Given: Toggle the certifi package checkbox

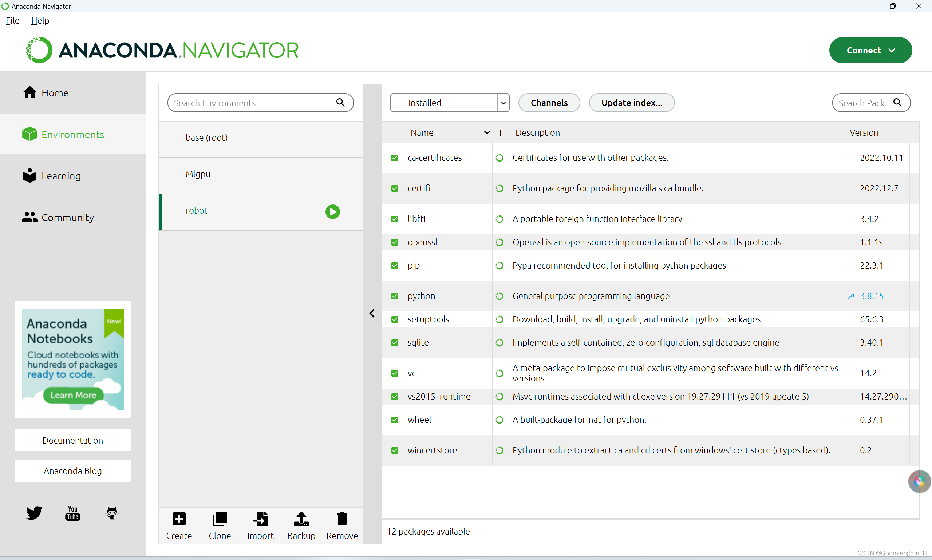Looking at the screenshot, I should (x=395, y=188).
